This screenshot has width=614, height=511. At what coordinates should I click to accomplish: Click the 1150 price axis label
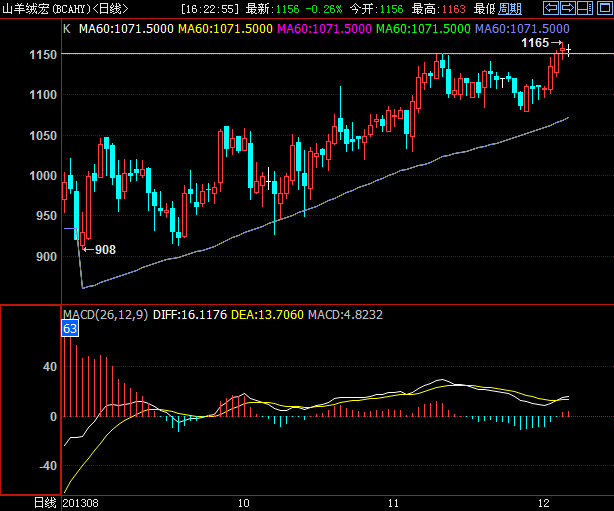coord(43,54)
